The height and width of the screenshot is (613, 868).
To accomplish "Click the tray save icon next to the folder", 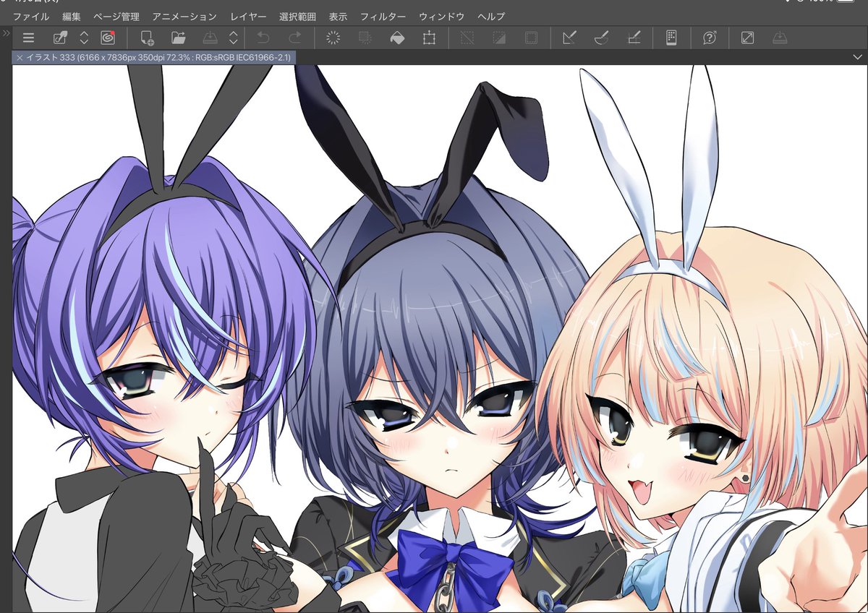I will tap(210, 38).
